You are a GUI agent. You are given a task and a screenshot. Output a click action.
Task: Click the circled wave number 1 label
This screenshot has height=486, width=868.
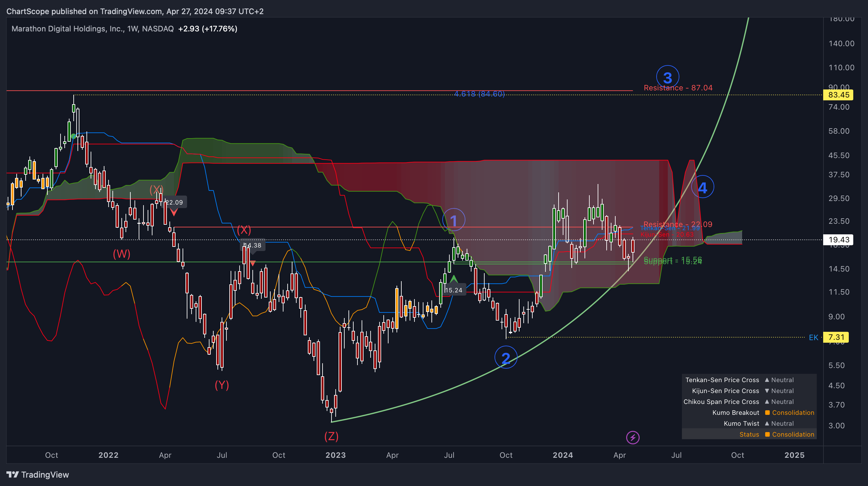pos(454,220)
